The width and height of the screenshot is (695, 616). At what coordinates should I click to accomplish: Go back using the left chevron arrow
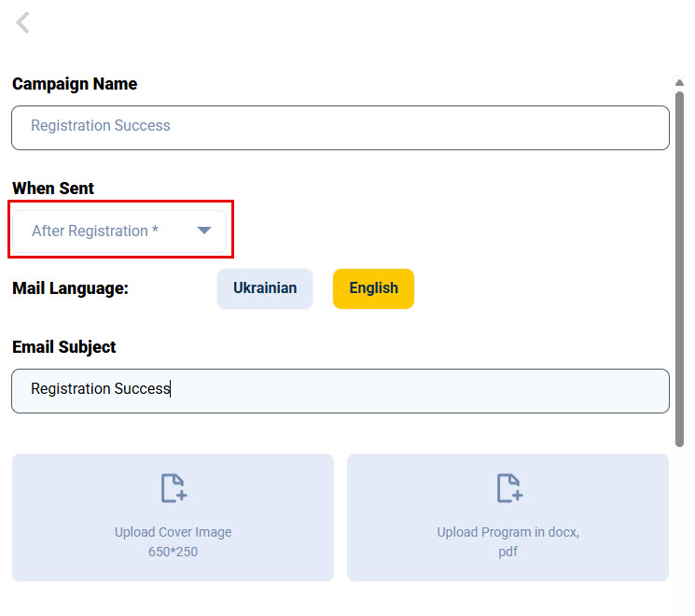[23, 22]
